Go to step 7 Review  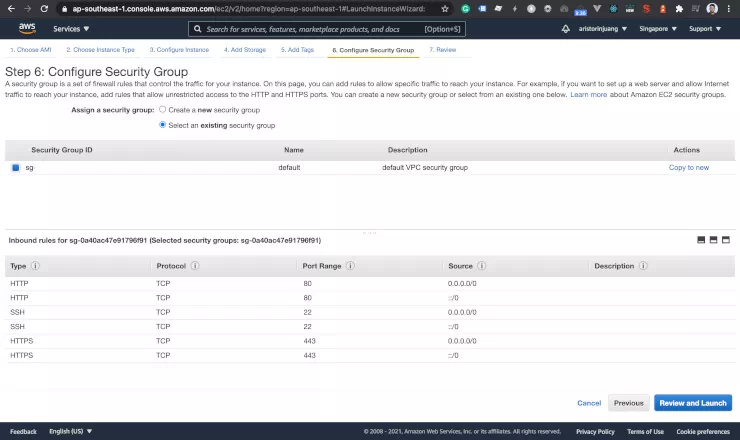[x=443, y=50]
